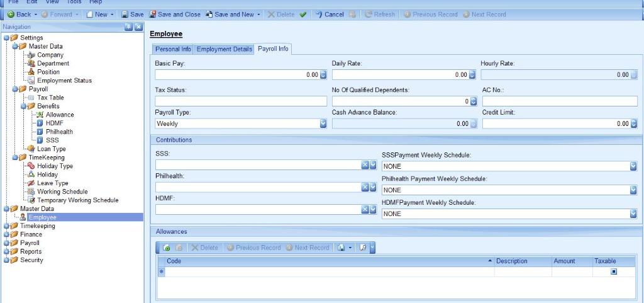Image resolution: width=644 pixels, height=303 pixels.
Task: Click No Of Qualified Dependents spinner
Action: 474,101
